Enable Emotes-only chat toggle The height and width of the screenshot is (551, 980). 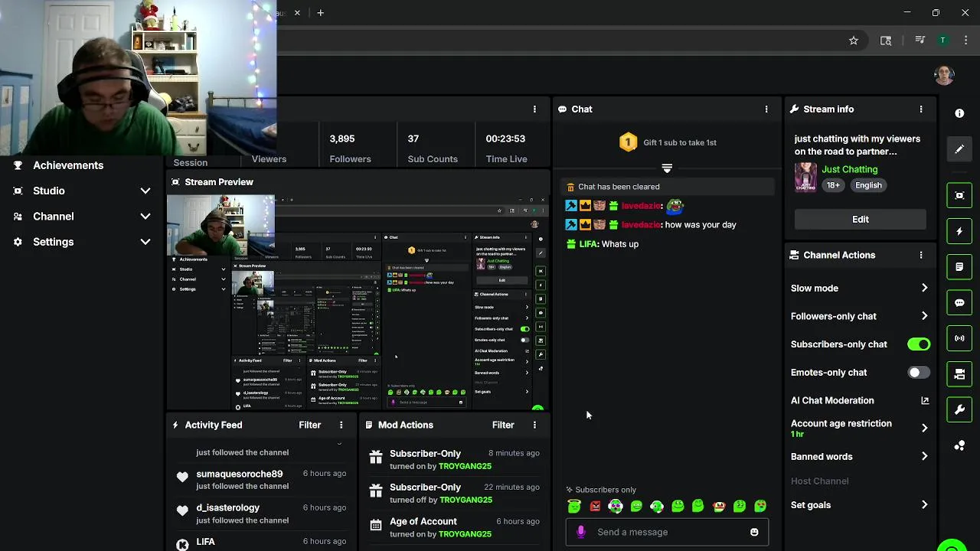(x=919, y=373)
